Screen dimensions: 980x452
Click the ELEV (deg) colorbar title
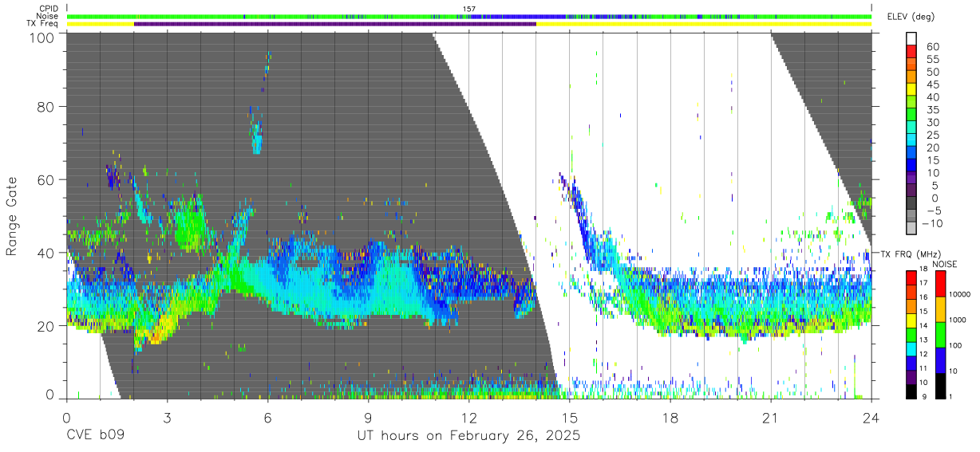[911, 17]
